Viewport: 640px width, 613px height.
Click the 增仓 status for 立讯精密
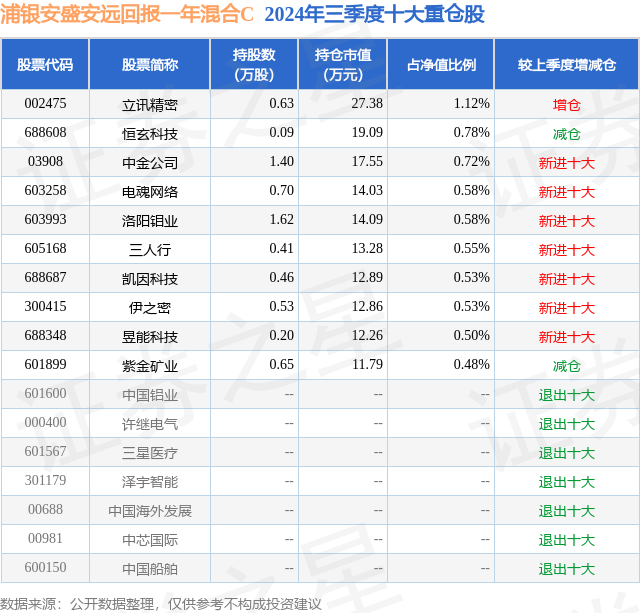pos(567,105)
